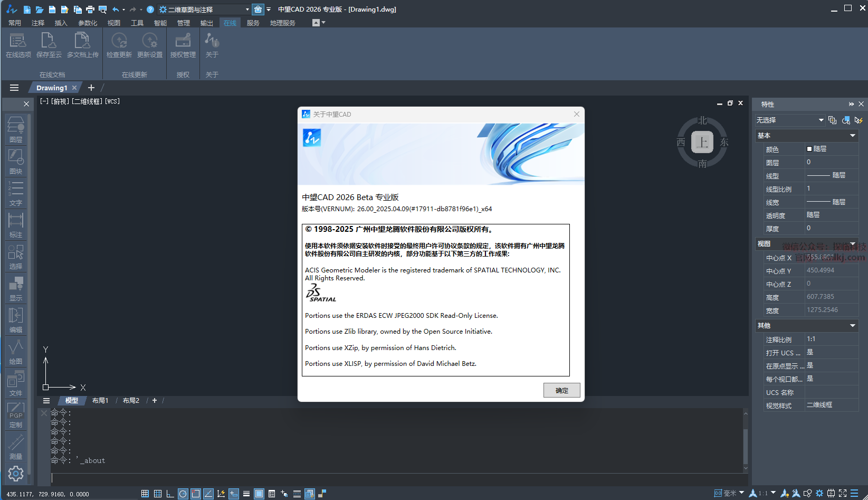Open the 常用 ribbon tab
The width and height of the screenshot is (868, 500).
tap(15, 23)
